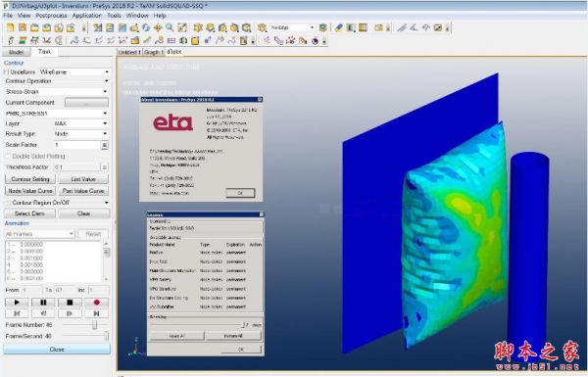Viewport: 588px width, 377px height.
Task: Start animation with the Play button
Action: point(17,302)
